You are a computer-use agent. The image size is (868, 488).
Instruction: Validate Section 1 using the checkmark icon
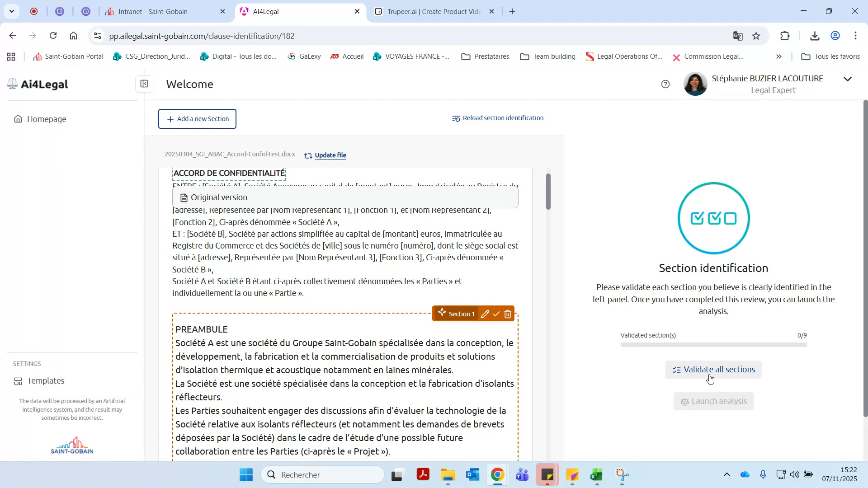496,314
